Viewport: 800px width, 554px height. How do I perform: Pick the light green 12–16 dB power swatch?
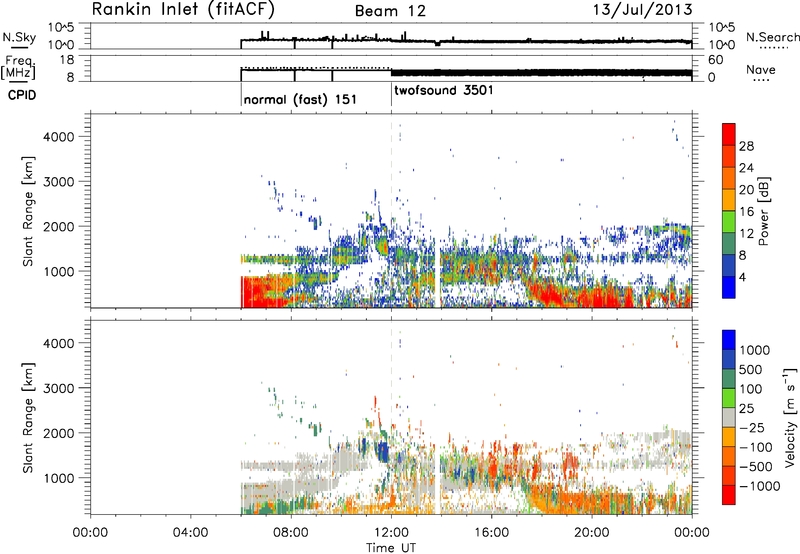(729, 222)
